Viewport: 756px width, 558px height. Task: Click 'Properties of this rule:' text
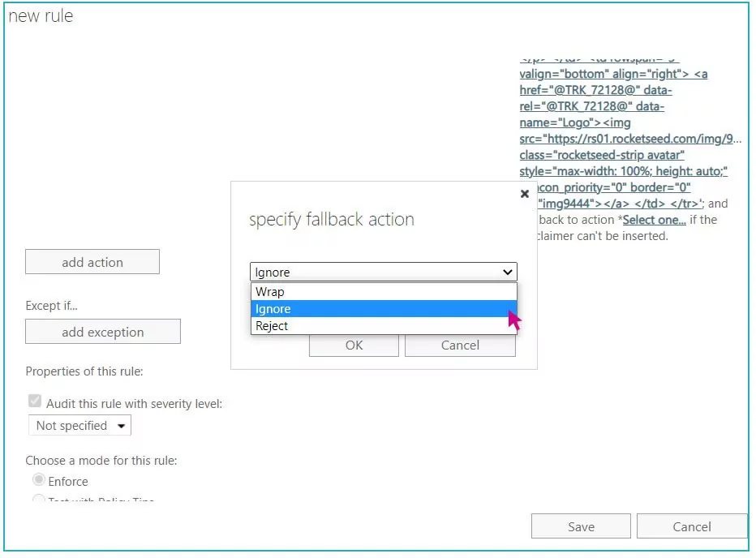click(x=84, y=371)
